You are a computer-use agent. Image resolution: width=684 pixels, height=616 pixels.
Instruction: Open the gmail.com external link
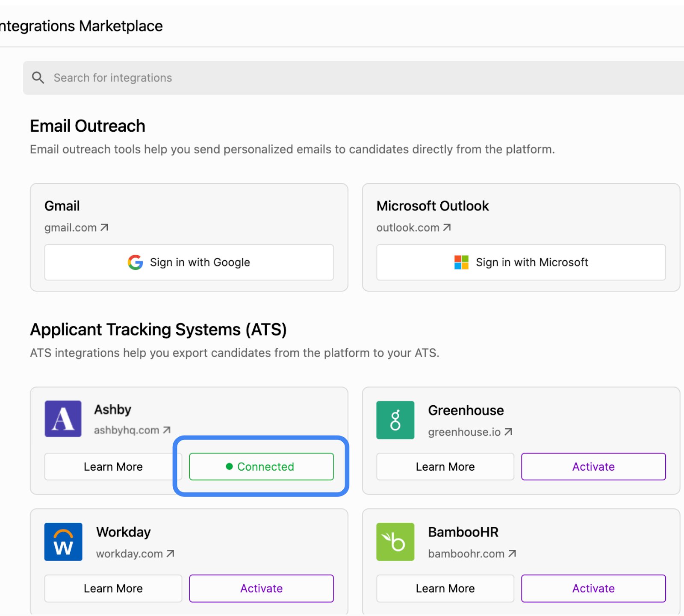tap(77, 227)
